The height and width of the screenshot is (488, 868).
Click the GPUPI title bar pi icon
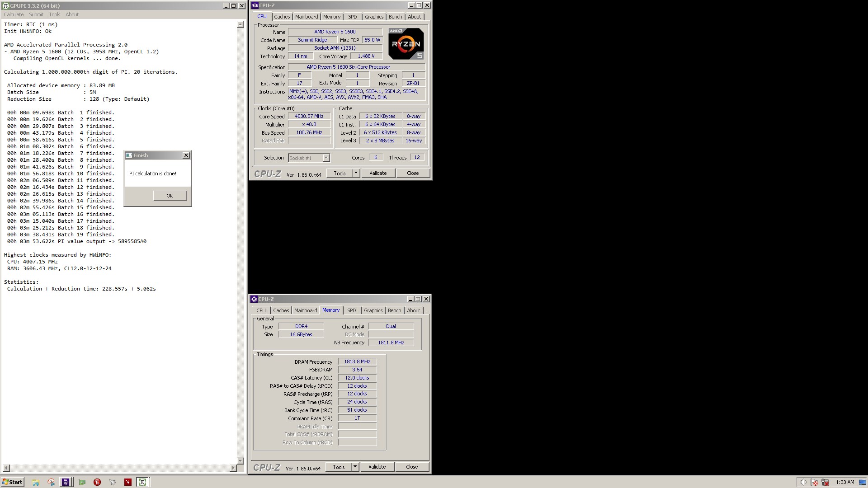click(x=6, y=5)
